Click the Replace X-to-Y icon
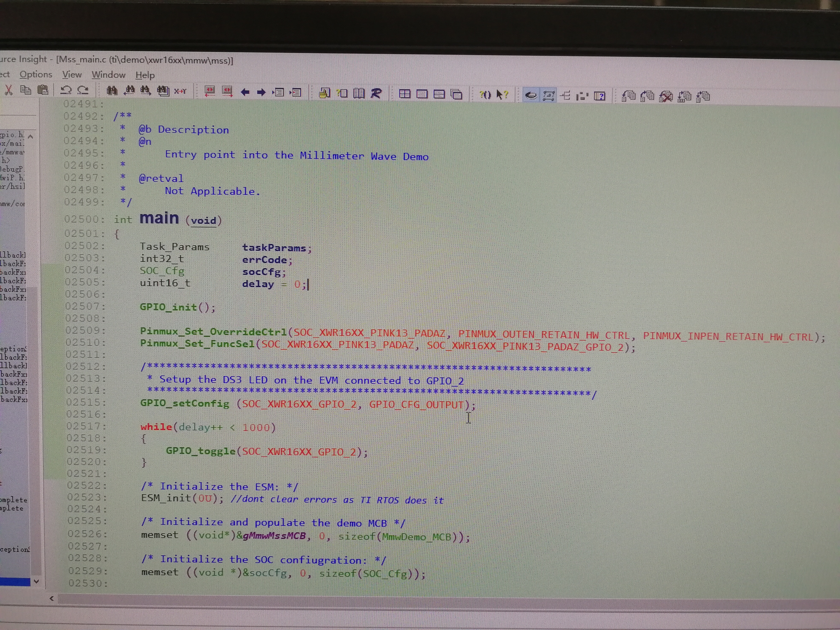 click(180, 91)
